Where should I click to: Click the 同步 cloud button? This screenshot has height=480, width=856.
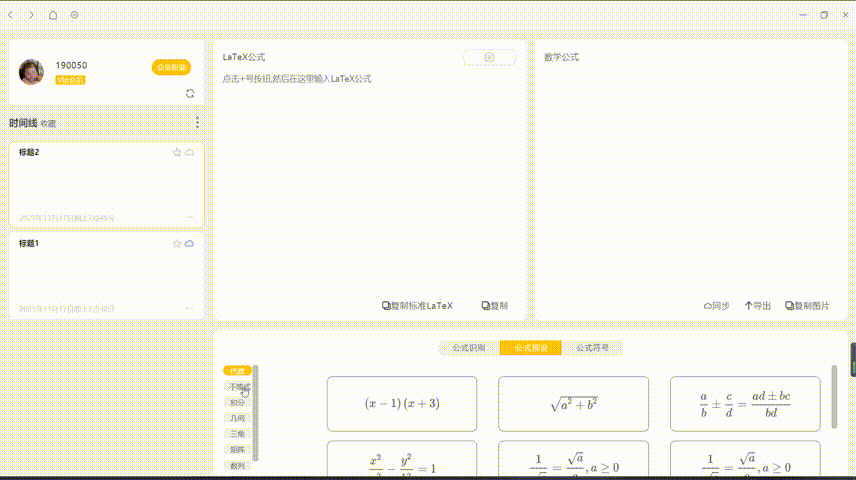click(716, 306)
